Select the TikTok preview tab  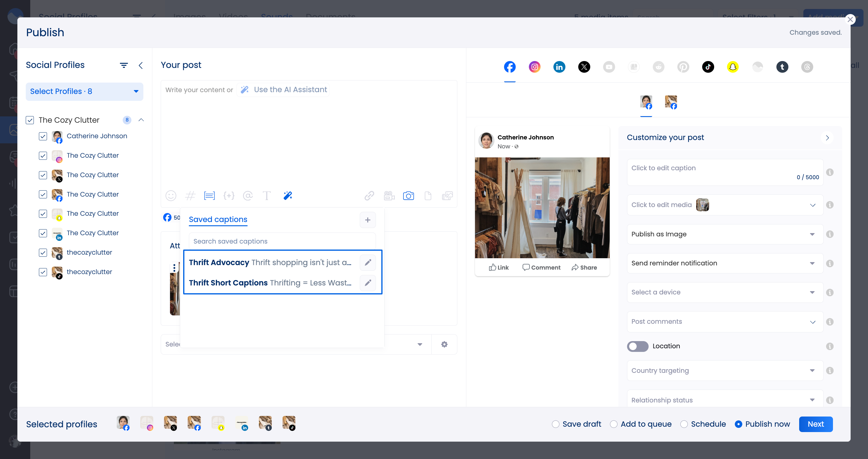pyautogui.click(x=708, y=67)
